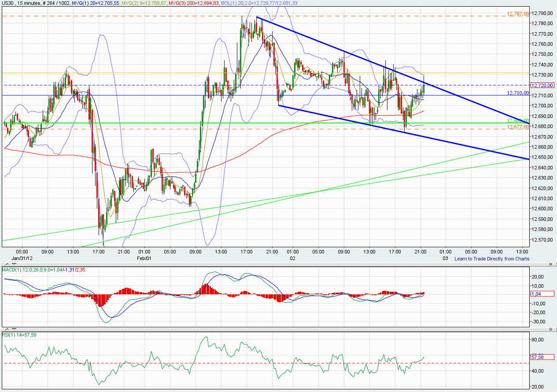Click the MACD panel move-down arrow
The width and height of the screenshot is (557, 392).
click(x=14, y=264)
